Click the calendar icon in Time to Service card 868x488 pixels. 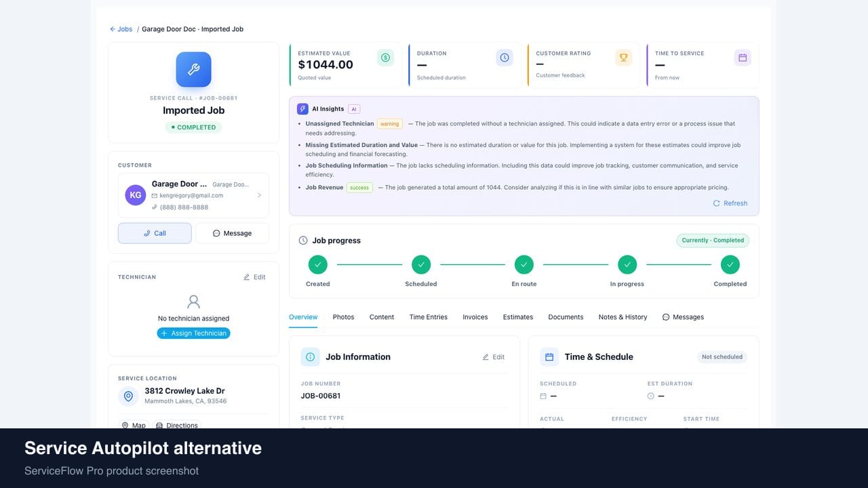click(743, 58)
